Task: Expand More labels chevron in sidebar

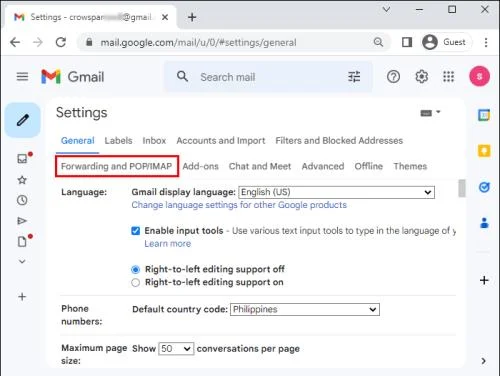Action: (22, 261)
